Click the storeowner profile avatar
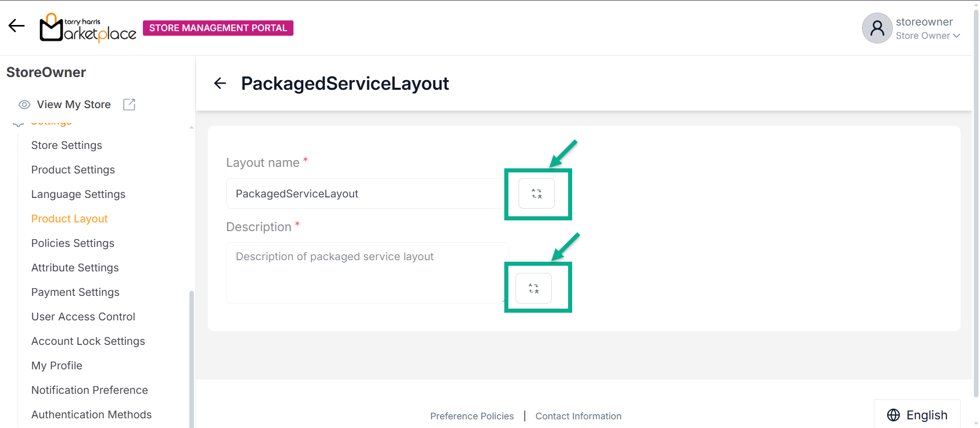 pyautogui.click(x=876, y=28)
